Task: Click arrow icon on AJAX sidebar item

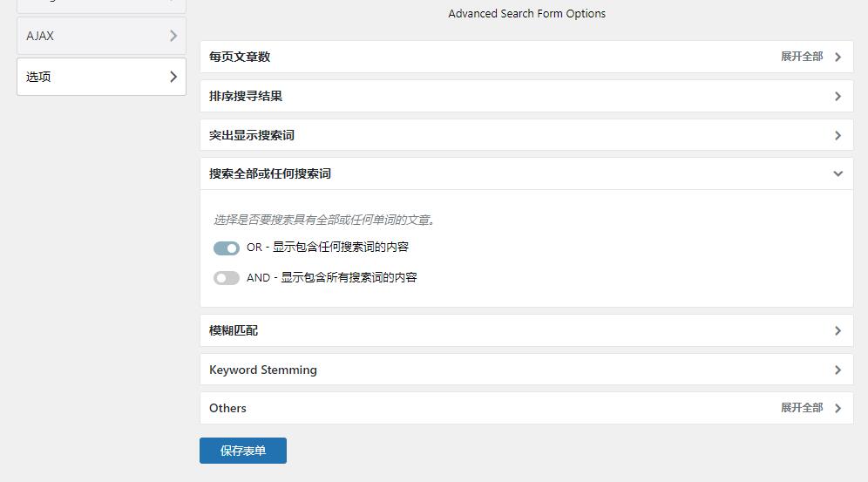Action: coord(173,36)
